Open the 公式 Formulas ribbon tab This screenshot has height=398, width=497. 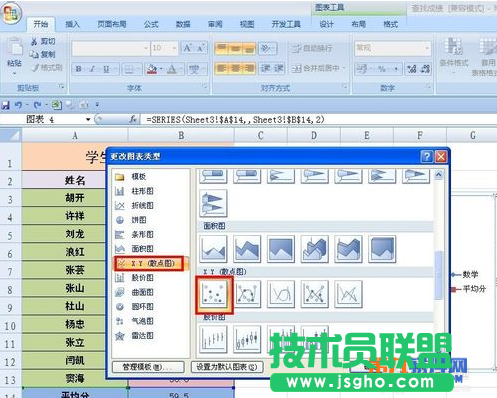coord(151,24)
